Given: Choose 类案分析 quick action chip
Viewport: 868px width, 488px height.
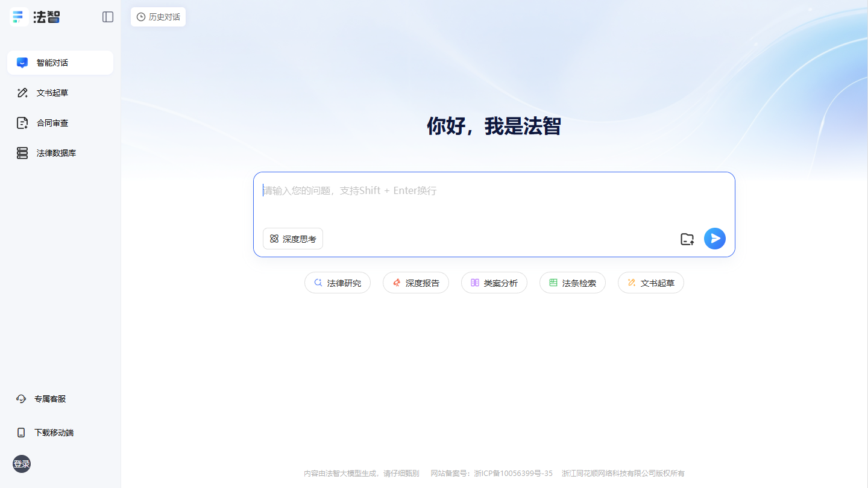Looking at the screenshot, I should pyautogui.click(x=494, y=283).
